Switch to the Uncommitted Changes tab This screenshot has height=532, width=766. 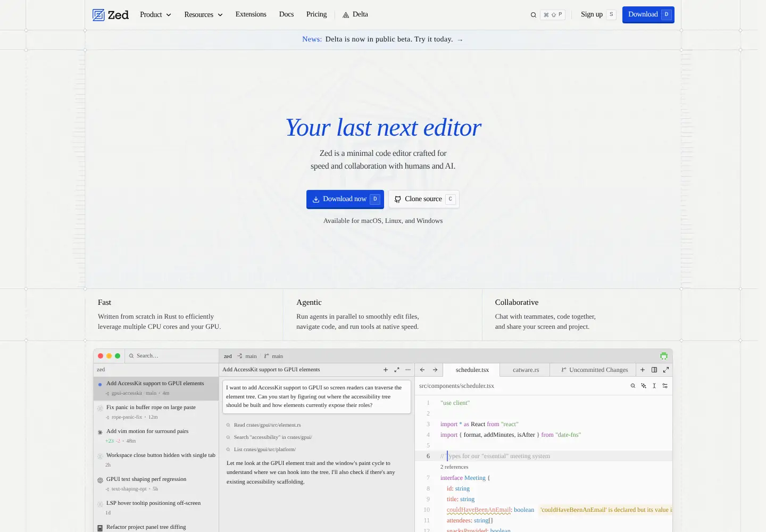click(x=594, y=370)
